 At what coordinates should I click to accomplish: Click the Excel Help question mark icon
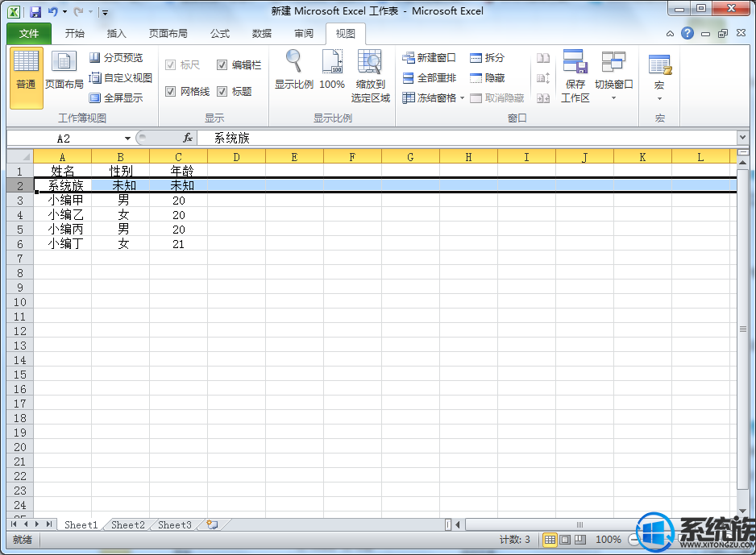coord(687,33)
